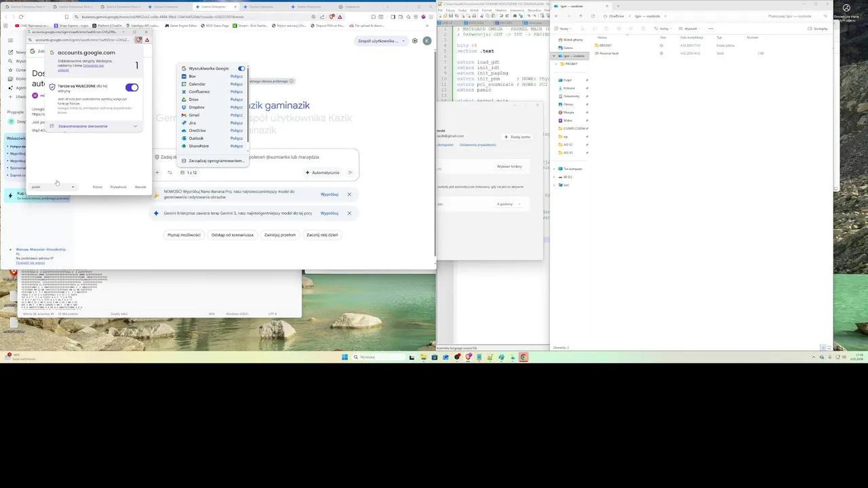The height and width of the screenshot is (488, 868).
Task: Click Wybierz foldery in OneDrive settings
Action: pos(509,166)
